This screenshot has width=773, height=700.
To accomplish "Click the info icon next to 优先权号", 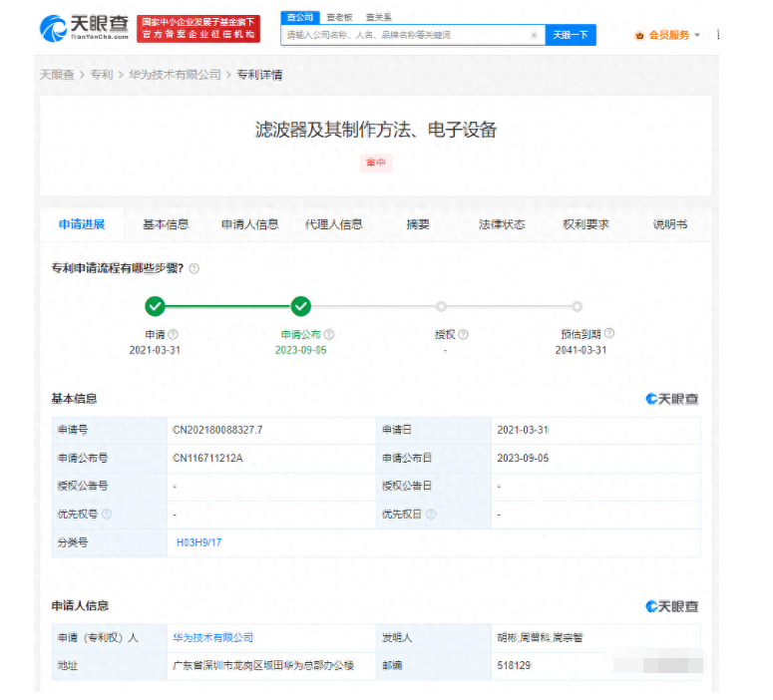I will [107, 515].
